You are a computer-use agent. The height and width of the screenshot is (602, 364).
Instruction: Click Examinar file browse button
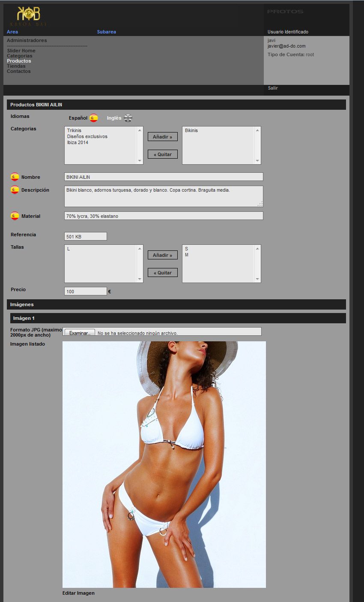tap(80, 333)
